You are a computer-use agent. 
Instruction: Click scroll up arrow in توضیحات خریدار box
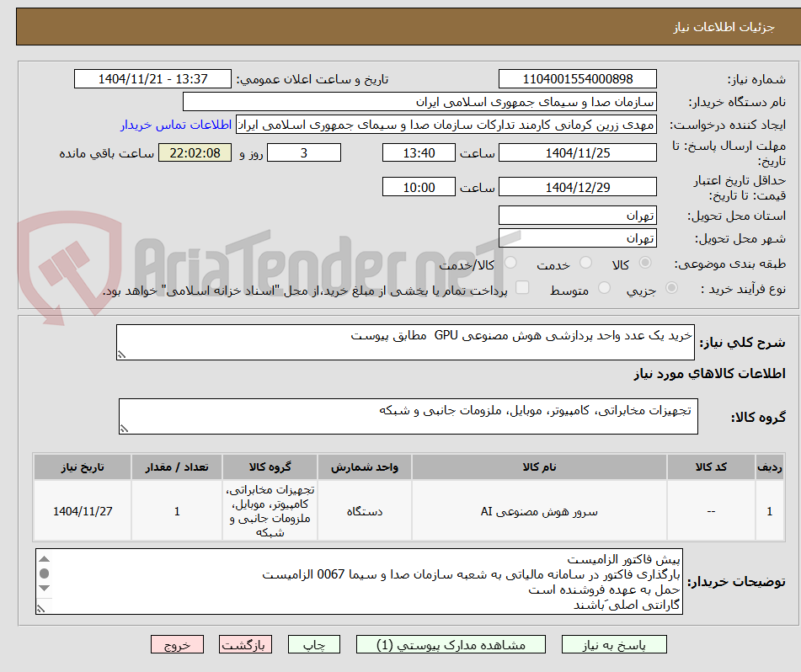(45, 559)
